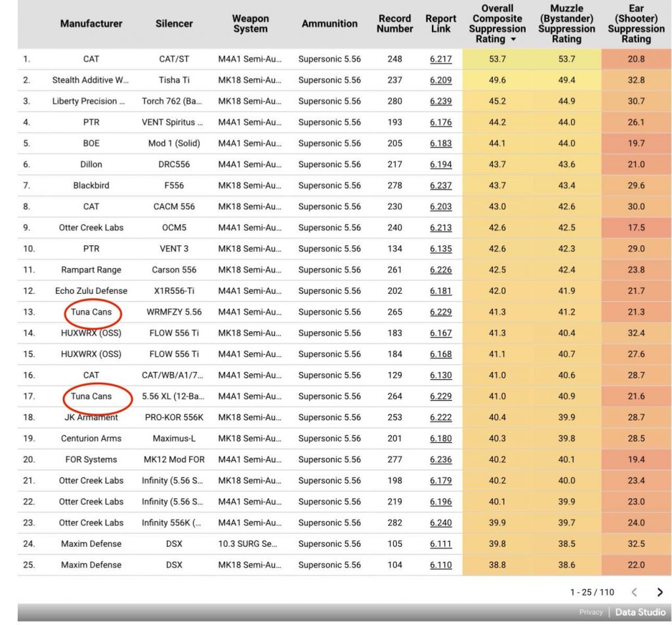Image resolution: width=672 pixels, height=625 pixels.
Task: Sort by the Ammunition column header
Action: coord(329,24)
